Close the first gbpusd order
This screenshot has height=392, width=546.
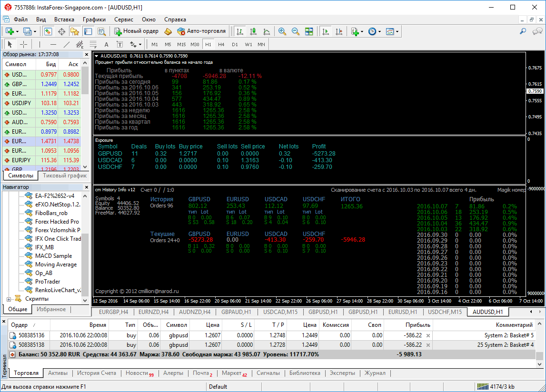pos(428,335)
